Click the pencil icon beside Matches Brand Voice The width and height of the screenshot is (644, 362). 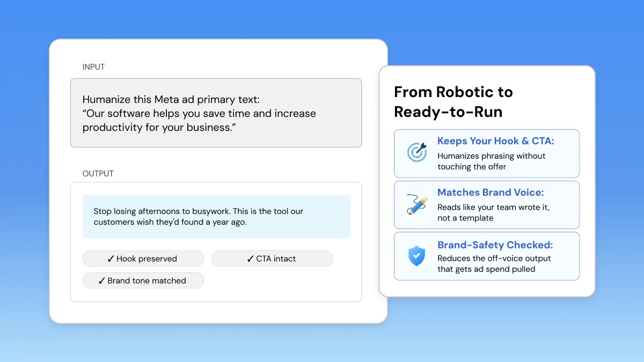click(417, 204)
